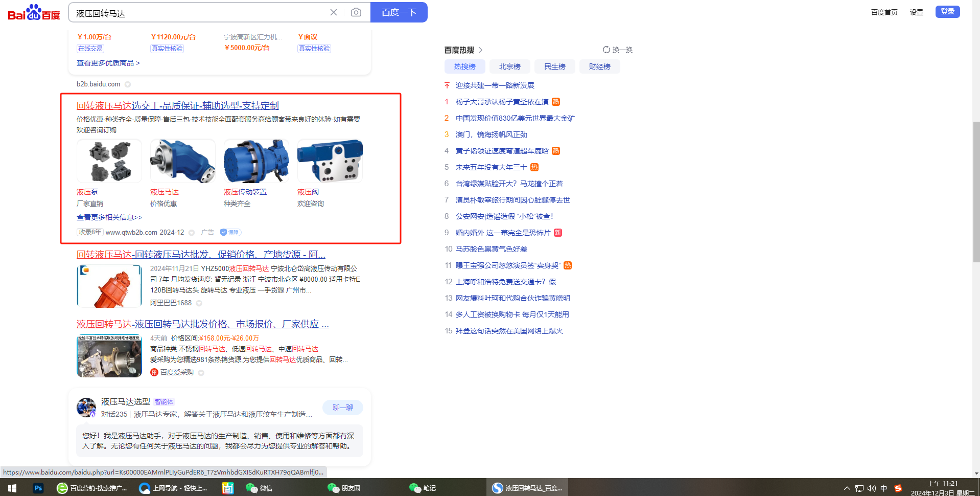Click the 登录 button

[948, 12]
